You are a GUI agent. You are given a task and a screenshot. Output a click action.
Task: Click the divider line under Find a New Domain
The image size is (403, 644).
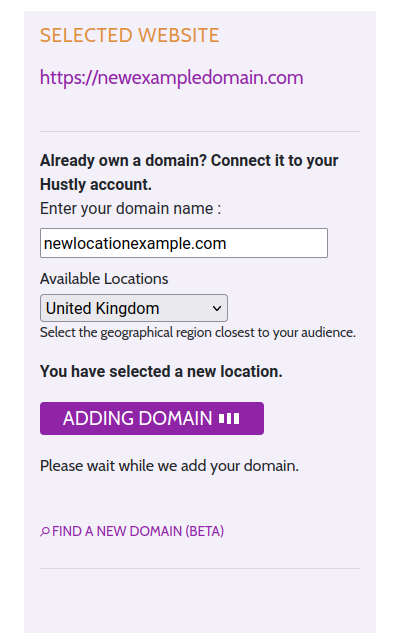coord(200,568)
